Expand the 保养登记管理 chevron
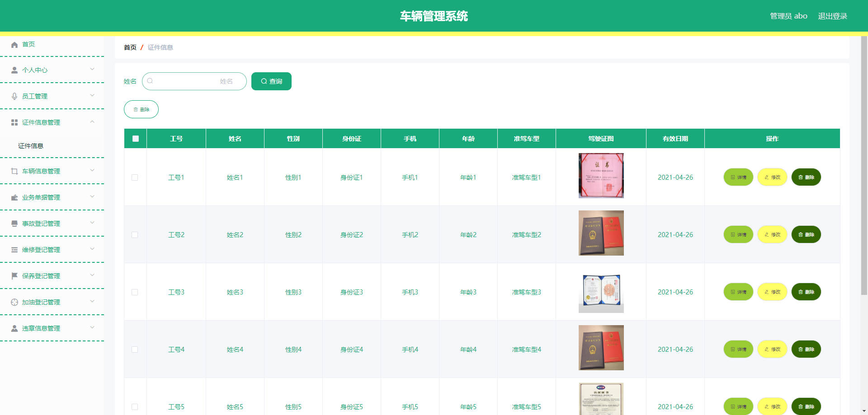Screen dimensions: 868x415 pyautogui.click(x=92, y=275)
